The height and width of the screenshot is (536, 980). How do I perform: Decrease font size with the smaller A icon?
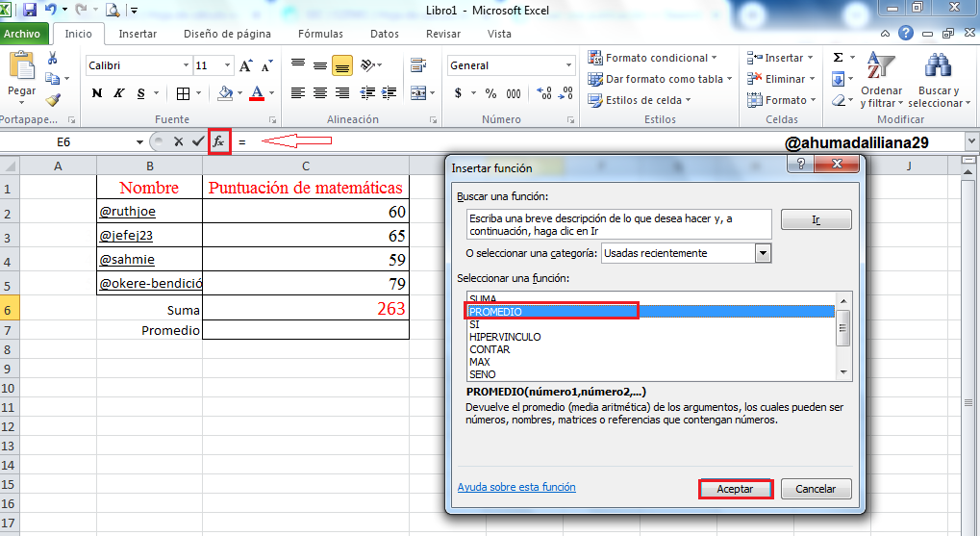coord(266,65)
